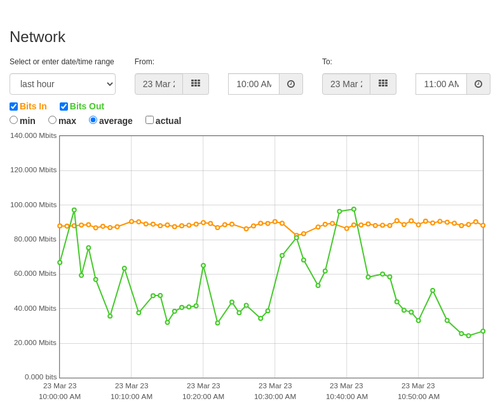Enable the actual checkbox

click(149, 120)
